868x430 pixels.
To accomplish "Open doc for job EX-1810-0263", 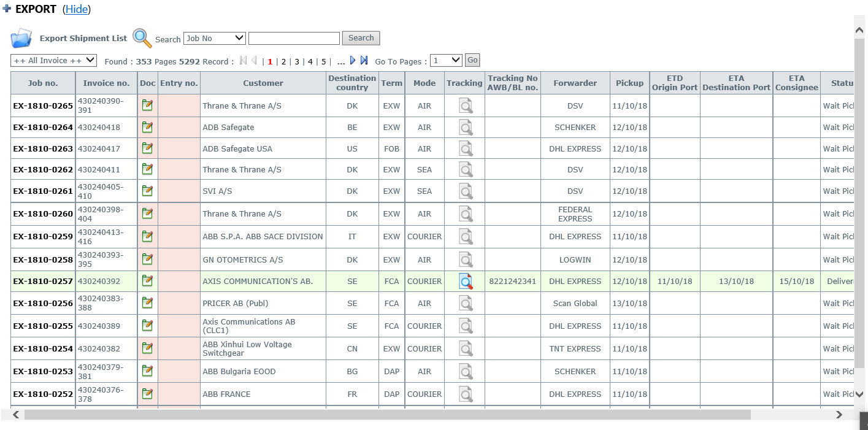I will [x=147, y=148].
